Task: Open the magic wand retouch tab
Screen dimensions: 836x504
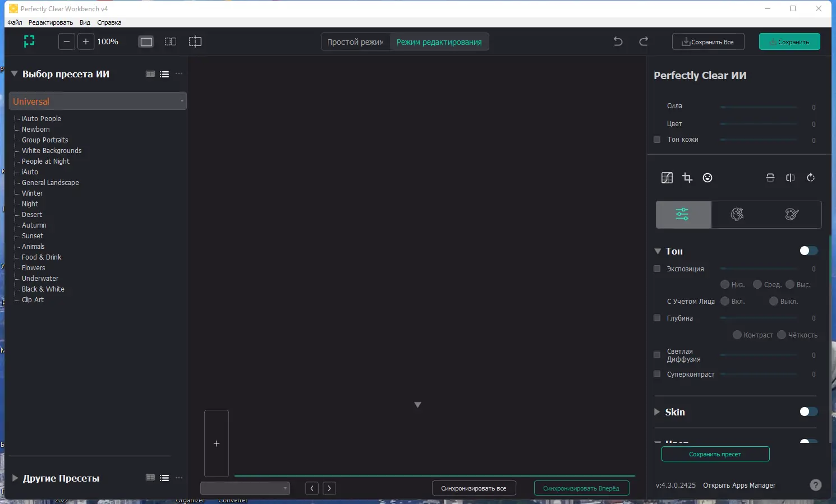Action: tap(737, 214)
